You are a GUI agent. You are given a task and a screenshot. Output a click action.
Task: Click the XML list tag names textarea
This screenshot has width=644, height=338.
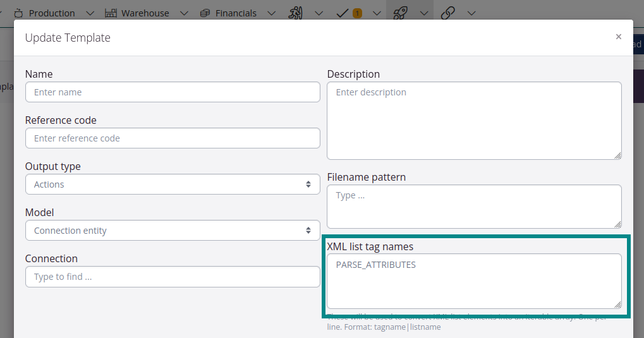pyautogui.click(x=474, y=281)
